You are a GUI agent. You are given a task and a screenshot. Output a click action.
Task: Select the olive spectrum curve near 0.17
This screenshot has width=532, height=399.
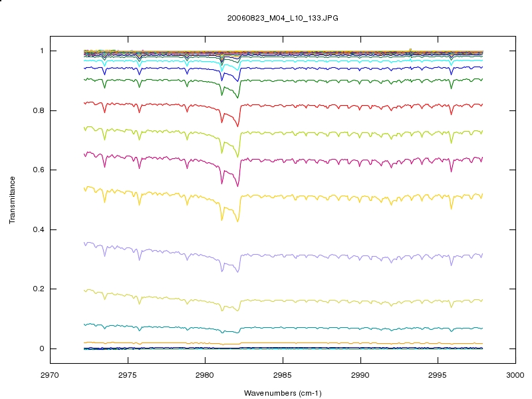point(283,301)
